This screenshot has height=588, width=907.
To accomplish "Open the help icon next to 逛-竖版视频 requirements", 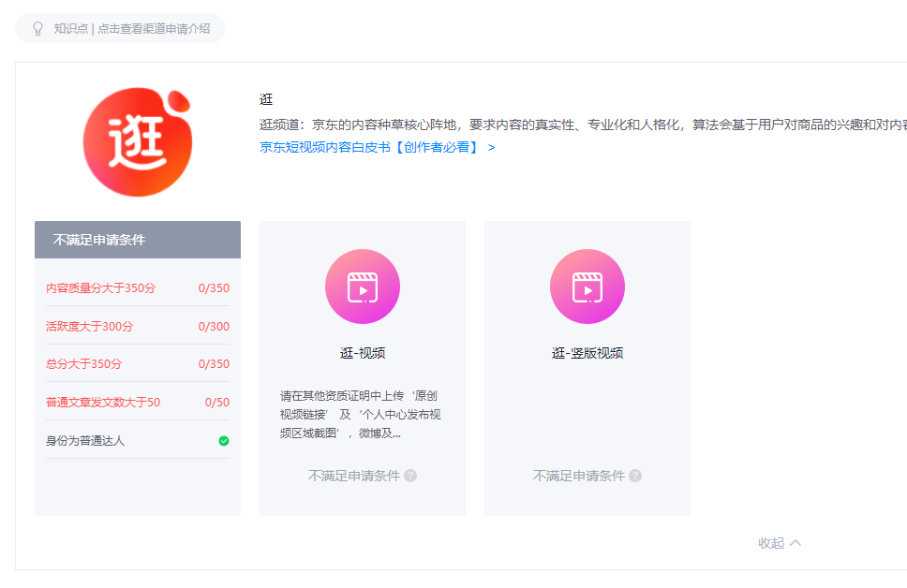I will coord(635,476).
